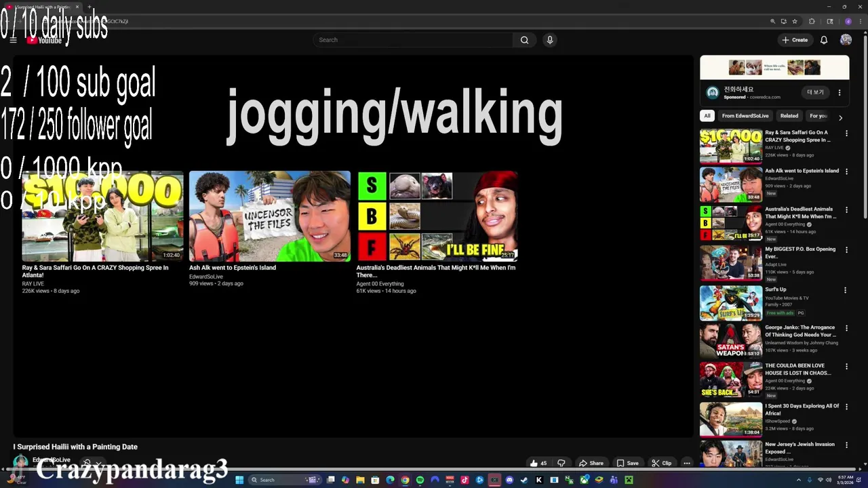Click the sponsored ad 더 보기 button
The image size is (868, 488).
[x=815, y=92]
